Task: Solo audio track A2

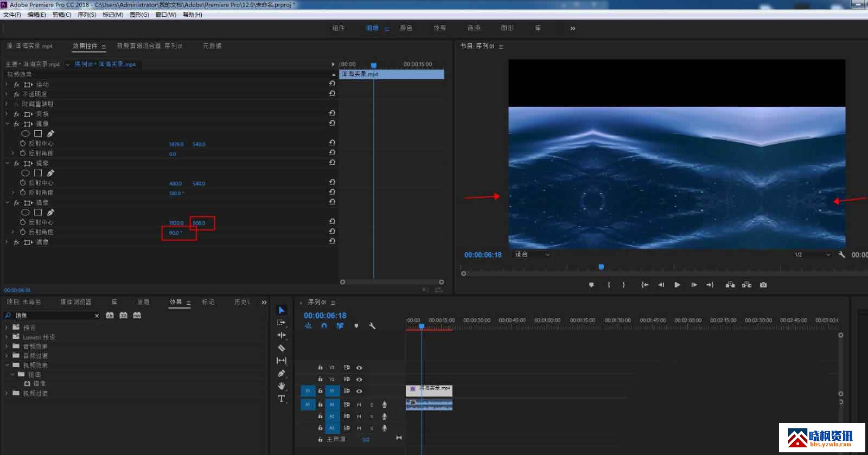Action: coord(372,416)
